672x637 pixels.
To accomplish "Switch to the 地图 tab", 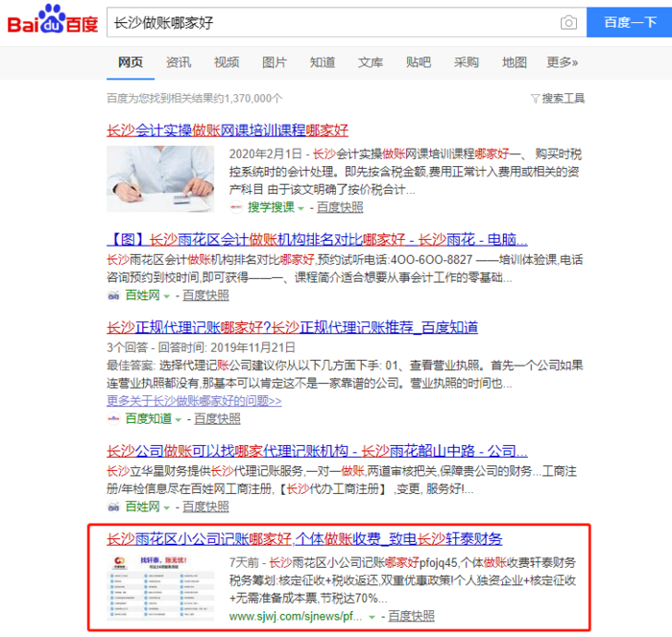I will click(515, 62).
